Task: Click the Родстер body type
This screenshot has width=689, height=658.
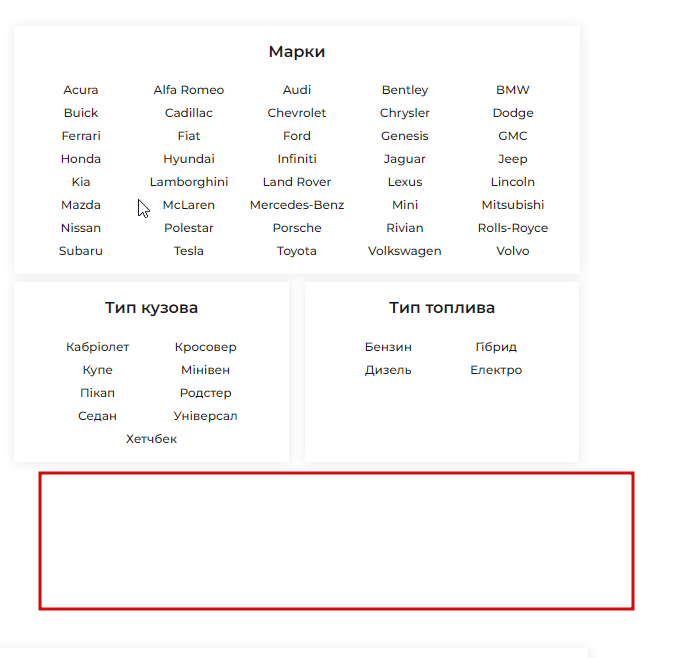Action: coord(206,393)
